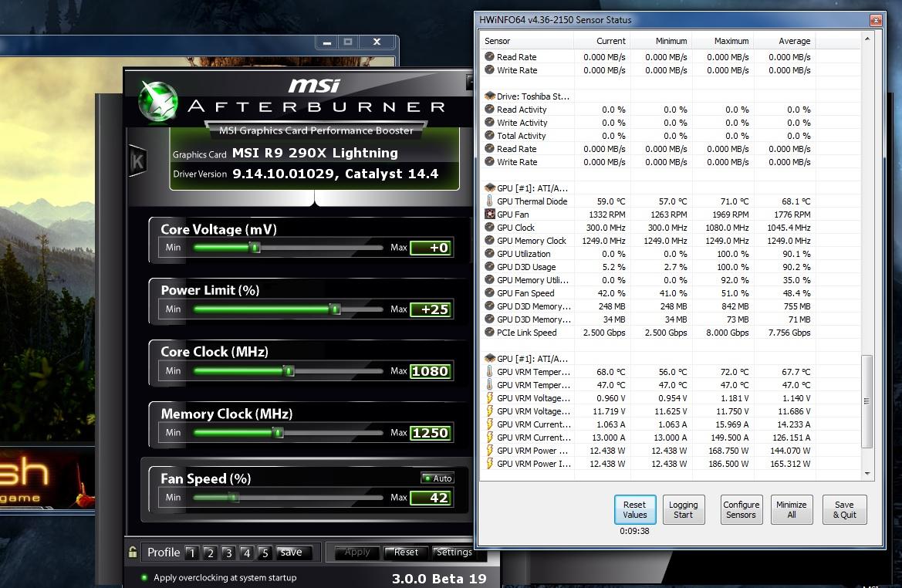Click the Maximum column header
Image resolution: width=902 pixels, height=588 pixels.
(x=723, y=41)
